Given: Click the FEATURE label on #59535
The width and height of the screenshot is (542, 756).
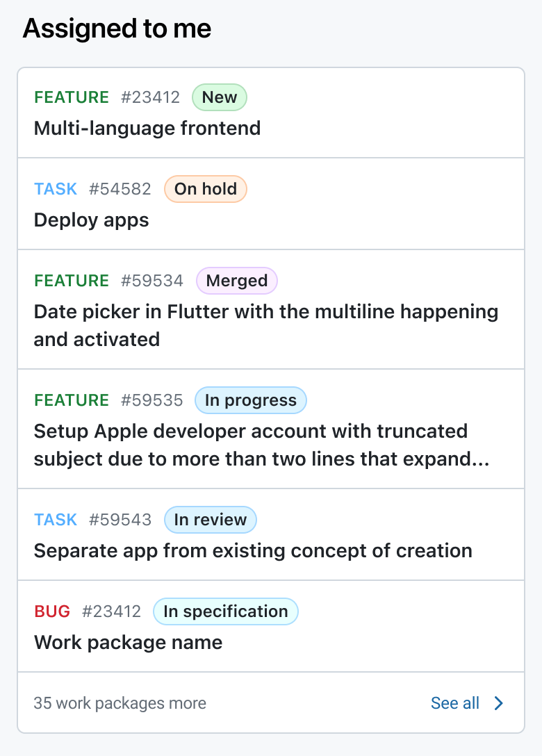Looking at the screenshot, I should tap(71, 400).
